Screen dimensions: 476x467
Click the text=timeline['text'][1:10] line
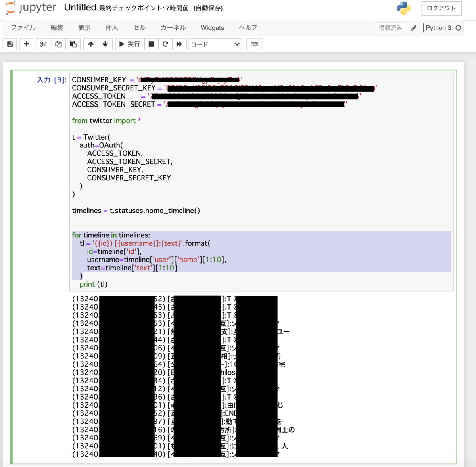tap(132, 268)
